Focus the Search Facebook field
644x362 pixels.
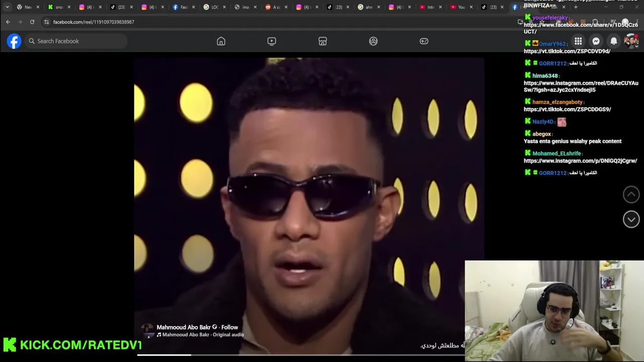click(x=75, y=41)
